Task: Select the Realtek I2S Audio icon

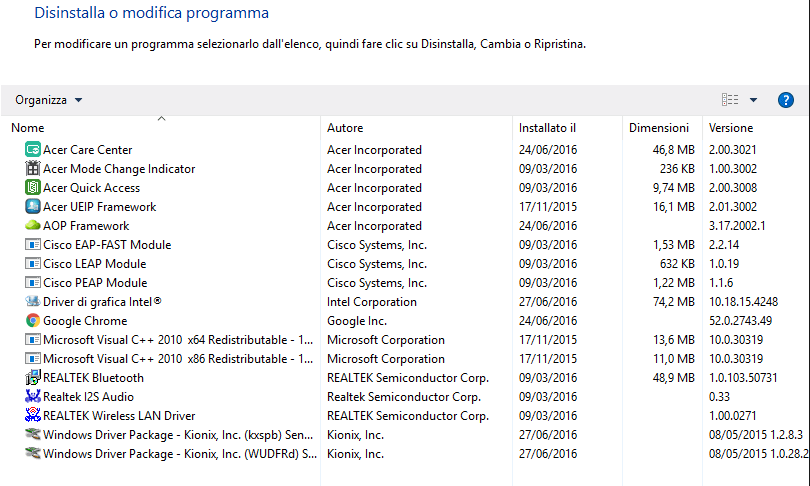Action: pyautogui.click(x=32, y=397)
